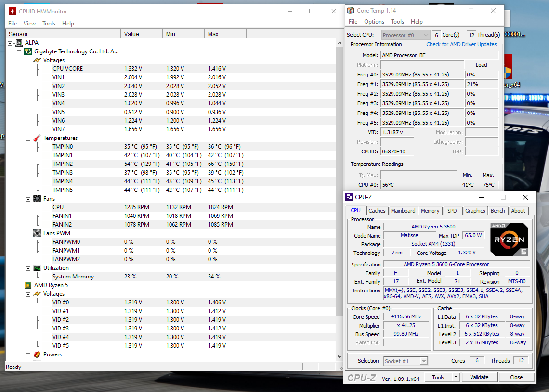Collapse the Fans group
Viewport: 549px width, 392px height.
tap(28, 199)
